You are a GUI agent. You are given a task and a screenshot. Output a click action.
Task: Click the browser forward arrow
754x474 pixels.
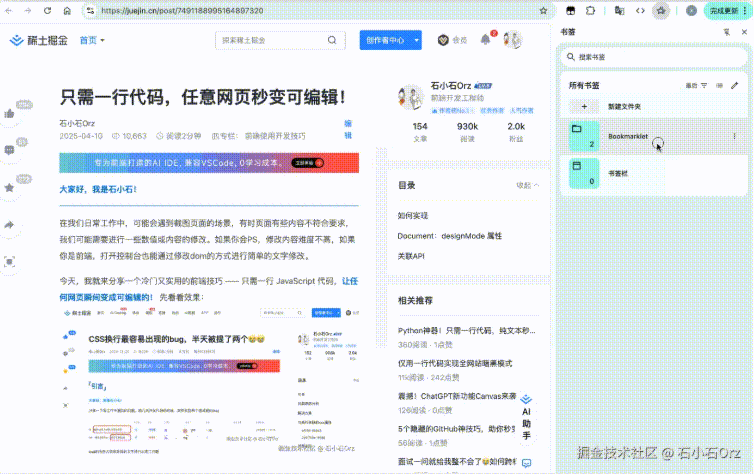tap(28, 11)
